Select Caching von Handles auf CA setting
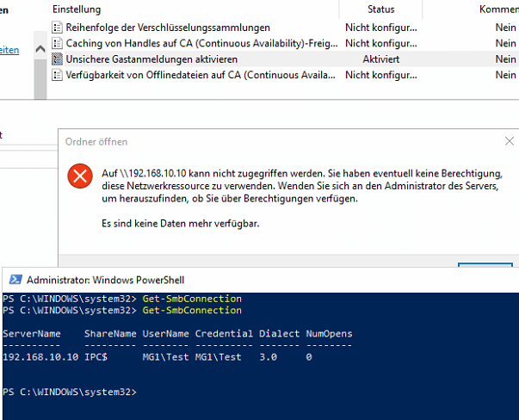Screen dimensions: 519x420 coord(200,43)
